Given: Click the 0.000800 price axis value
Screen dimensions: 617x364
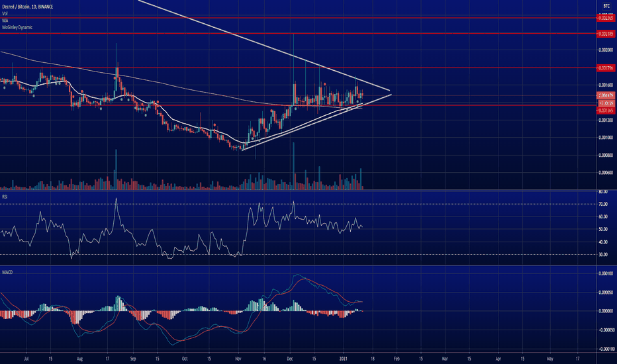Looking at the screenshot, I should [x=606, y=155].
